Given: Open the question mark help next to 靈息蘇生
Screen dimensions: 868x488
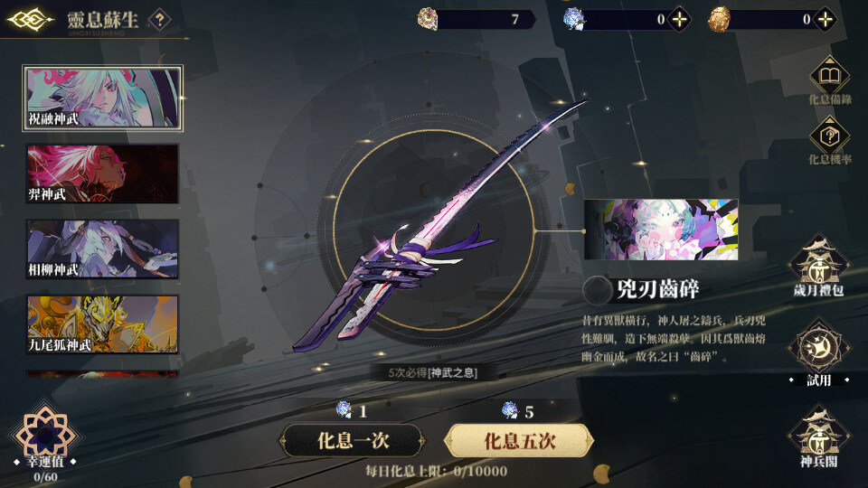Looking at the screenshot, I should (160, 20).
